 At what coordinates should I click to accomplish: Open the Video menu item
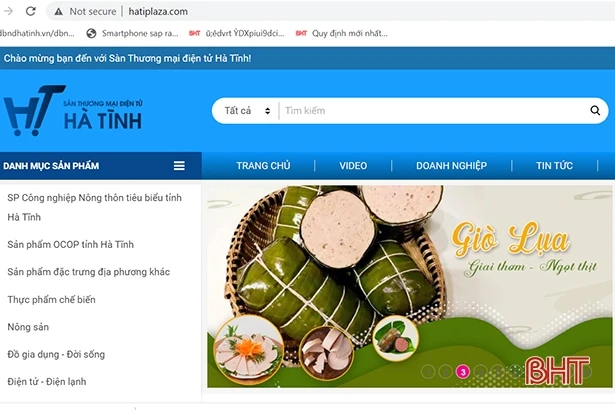[x=353, y=166]
